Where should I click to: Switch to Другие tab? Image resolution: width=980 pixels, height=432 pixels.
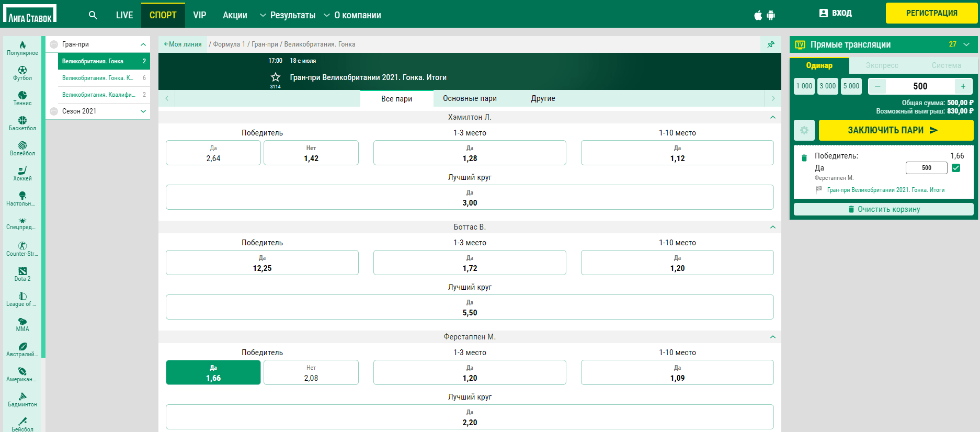click(543, 98)
